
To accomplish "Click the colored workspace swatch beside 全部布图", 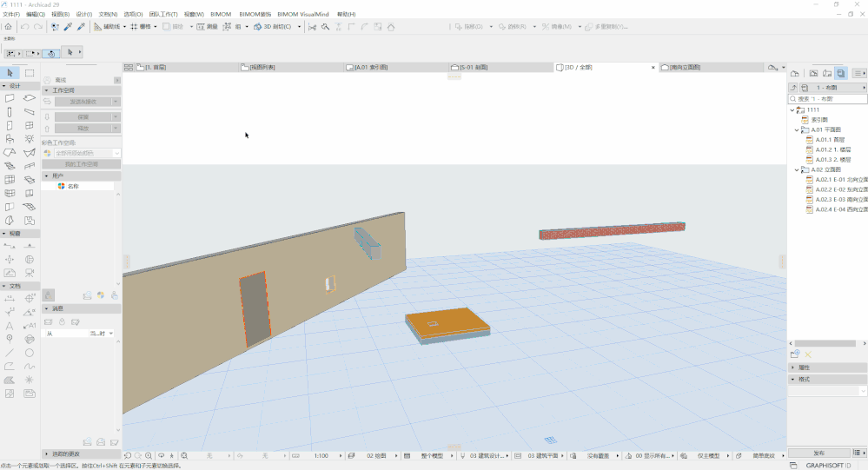I will [48, 154].
